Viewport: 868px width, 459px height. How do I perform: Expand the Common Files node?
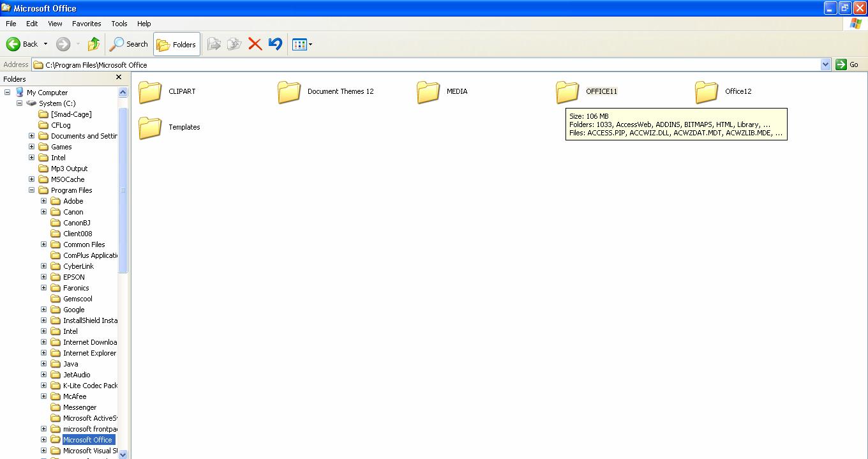click(x=43, y=244)
